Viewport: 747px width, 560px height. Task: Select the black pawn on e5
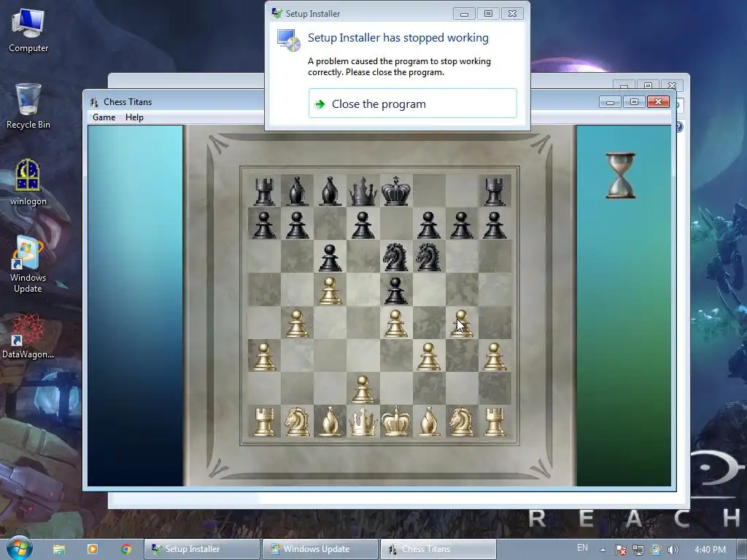pos(396,290)
